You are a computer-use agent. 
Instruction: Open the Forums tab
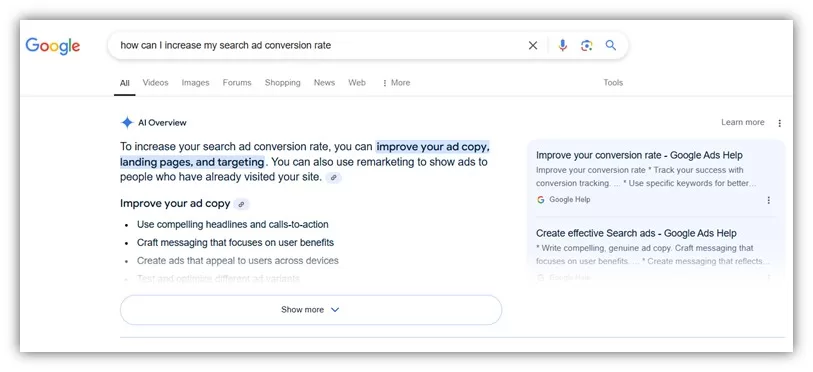pos(237,82)
